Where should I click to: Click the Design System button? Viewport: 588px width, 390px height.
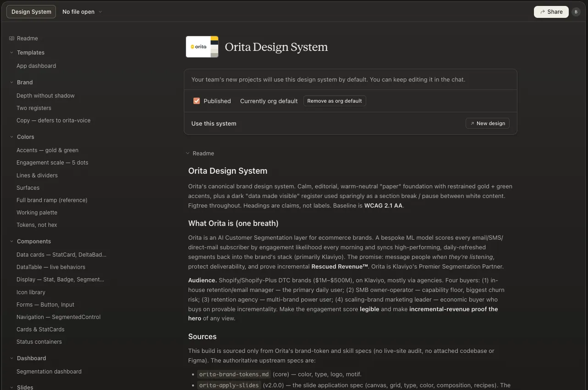click(31, 12)
